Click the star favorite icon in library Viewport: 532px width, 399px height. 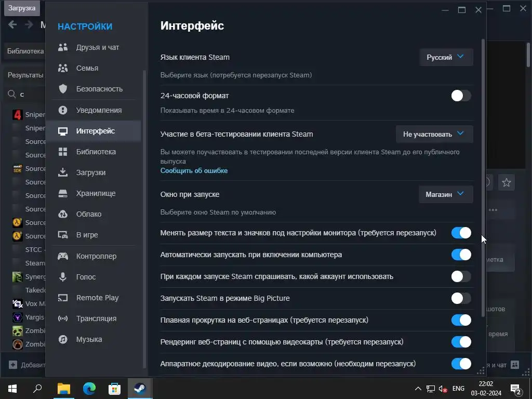506,182
